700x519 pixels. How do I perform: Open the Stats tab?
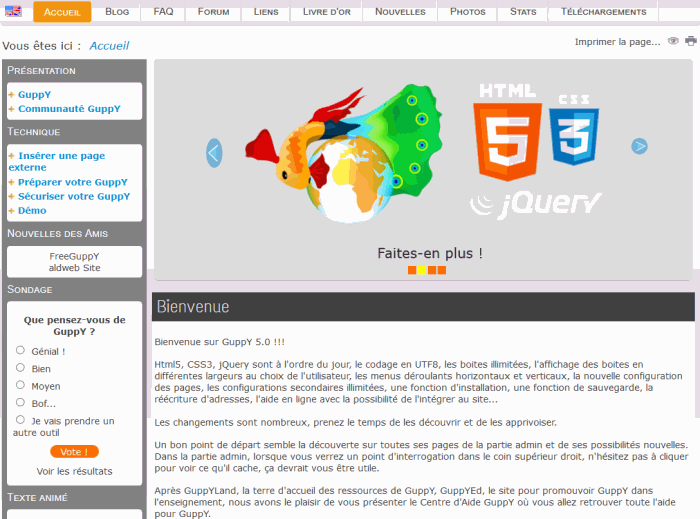(523, 12)
